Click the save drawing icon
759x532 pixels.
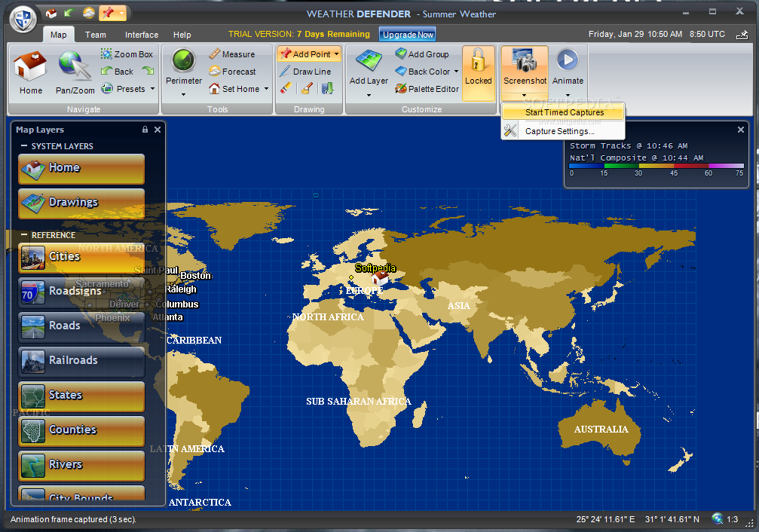(x=328, y=88)
